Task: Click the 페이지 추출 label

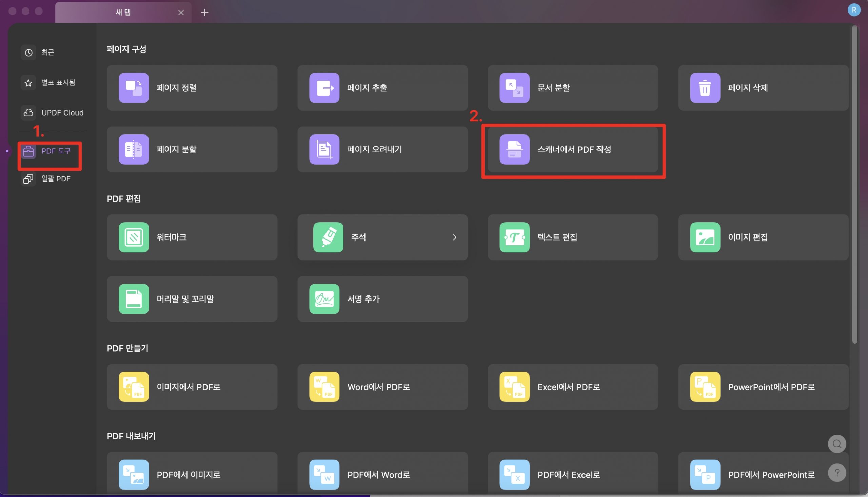Action: (367, 88)
